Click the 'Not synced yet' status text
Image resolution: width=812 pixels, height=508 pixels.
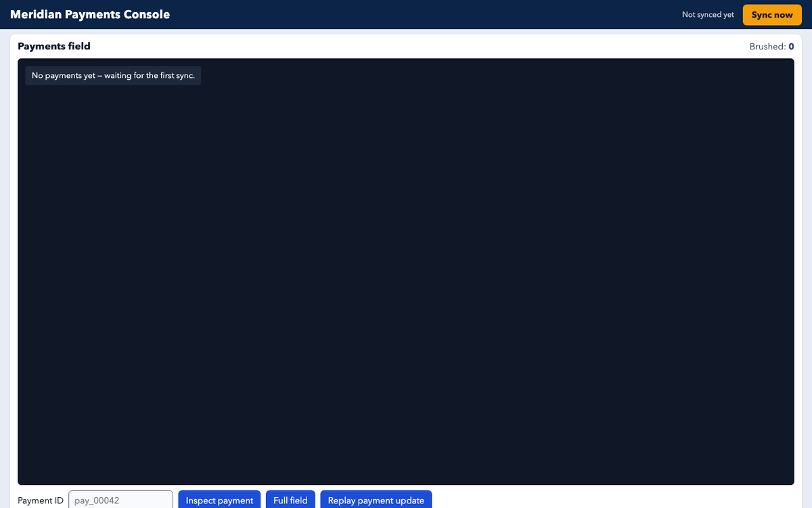click(x=708, y=15)
